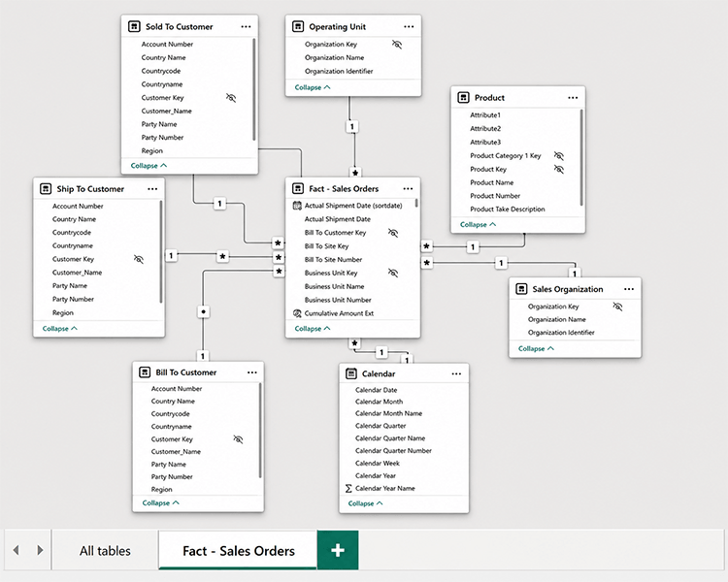Click the left tab navigation arrow

click(17, 550)
